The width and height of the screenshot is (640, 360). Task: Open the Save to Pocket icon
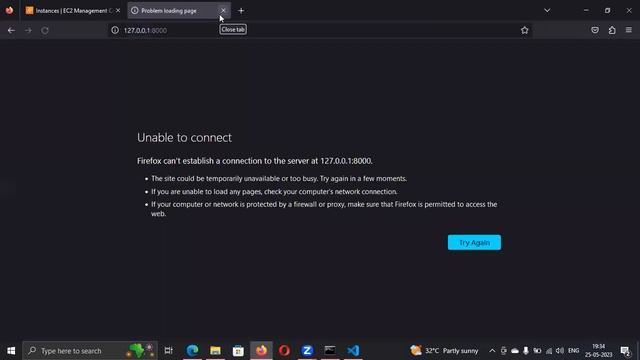tap(595, 30)
